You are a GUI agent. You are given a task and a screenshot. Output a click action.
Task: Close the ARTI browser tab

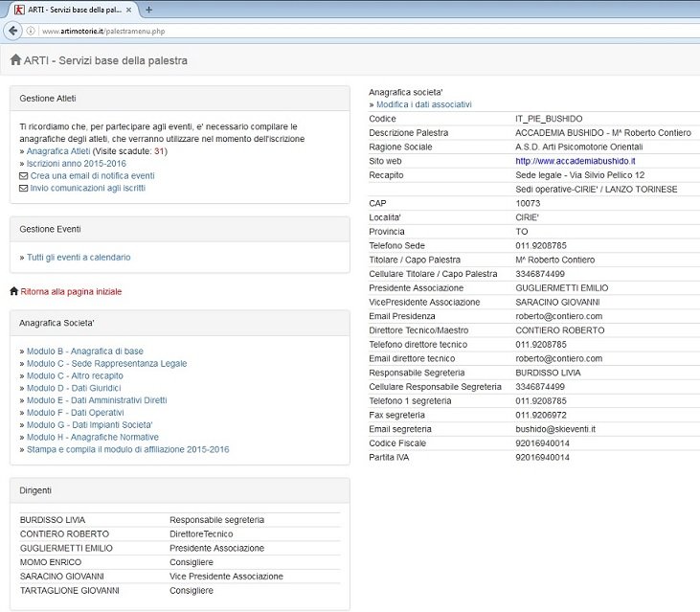(x=130, y=10)
